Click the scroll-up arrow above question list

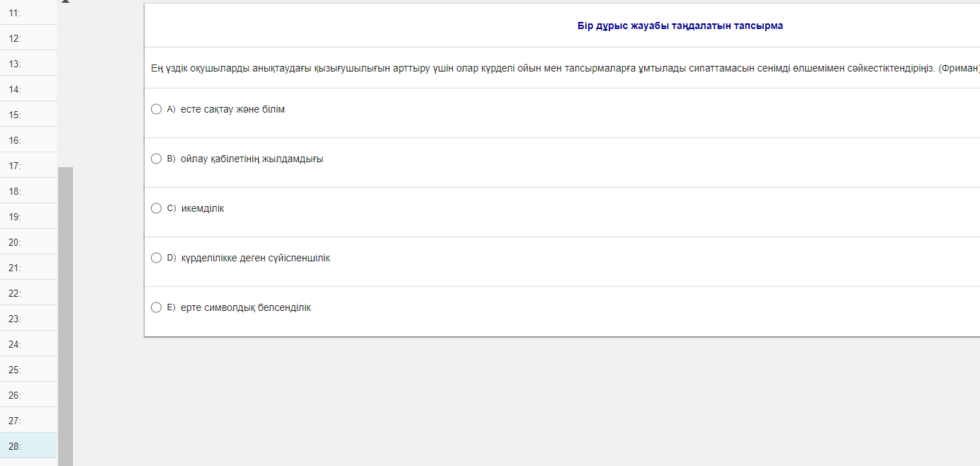coord(65,2)
